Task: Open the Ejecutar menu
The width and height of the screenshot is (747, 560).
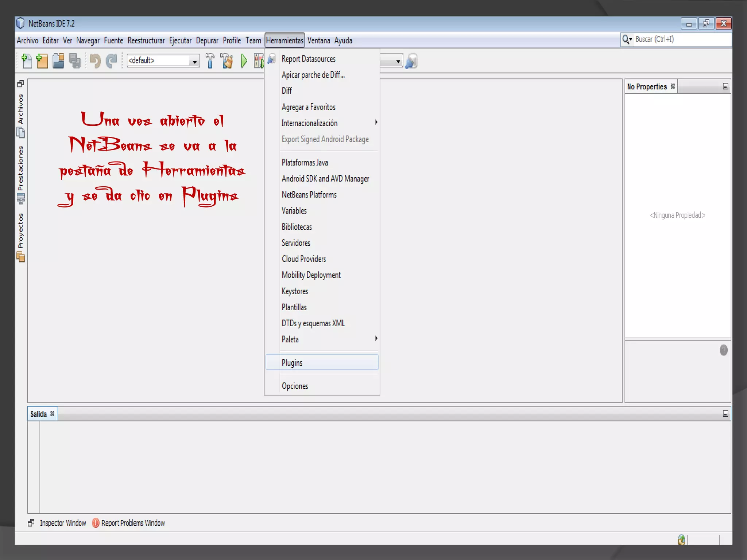Action: (180, 40)
